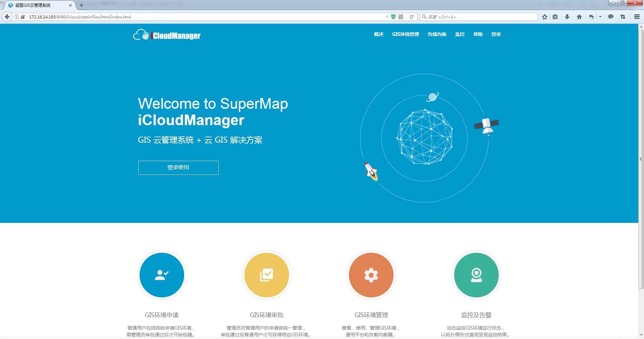Open the QR code icon in address bar
This screenshot has height=339, width=644.
[401, 17]
